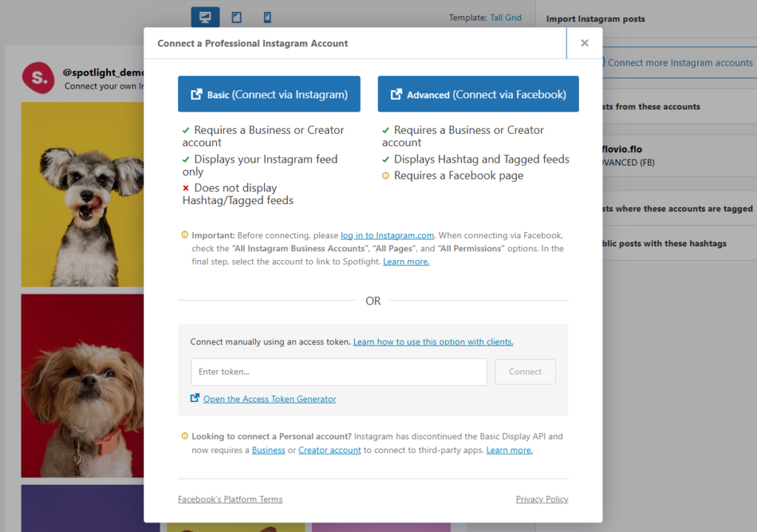Click the Enter token input field
Image resolution: width=757 pixels, height=532 pixels.
click(x=339, y=372)
